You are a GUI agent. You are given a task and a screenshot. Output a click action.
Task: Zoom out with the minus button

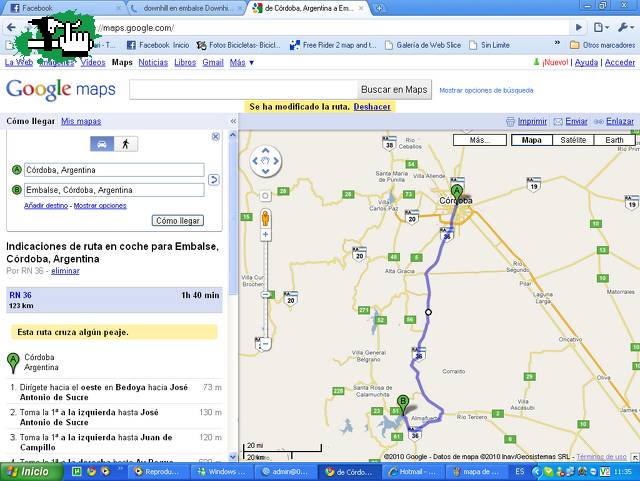tap(266, 344)
